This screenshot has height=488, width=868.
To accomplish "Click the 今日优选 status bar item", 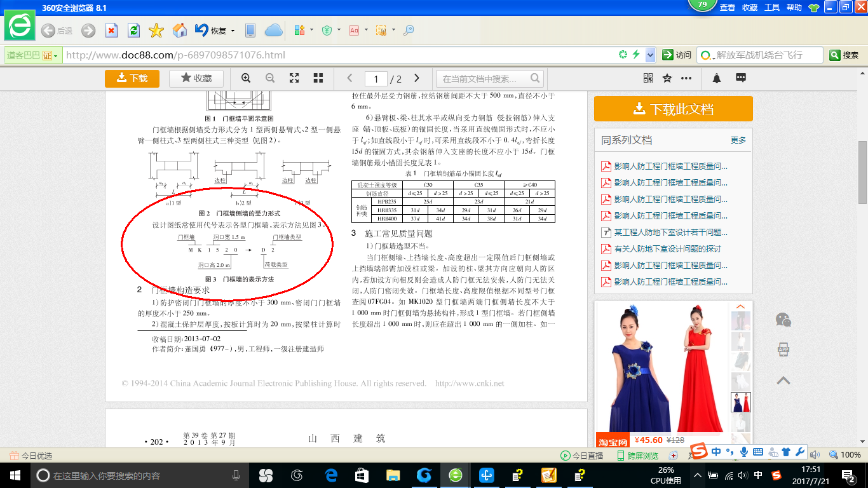I will point(31,456).
